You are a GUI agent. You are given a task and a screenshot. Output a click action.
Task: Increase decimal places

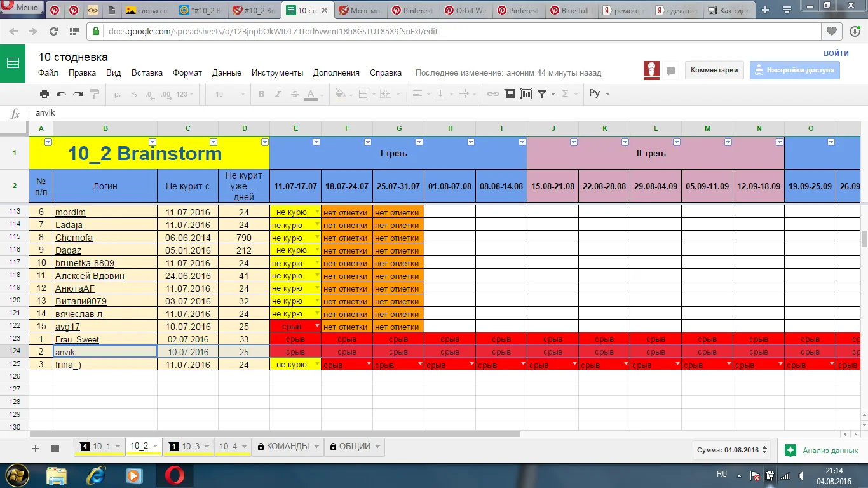click(166, 94)
